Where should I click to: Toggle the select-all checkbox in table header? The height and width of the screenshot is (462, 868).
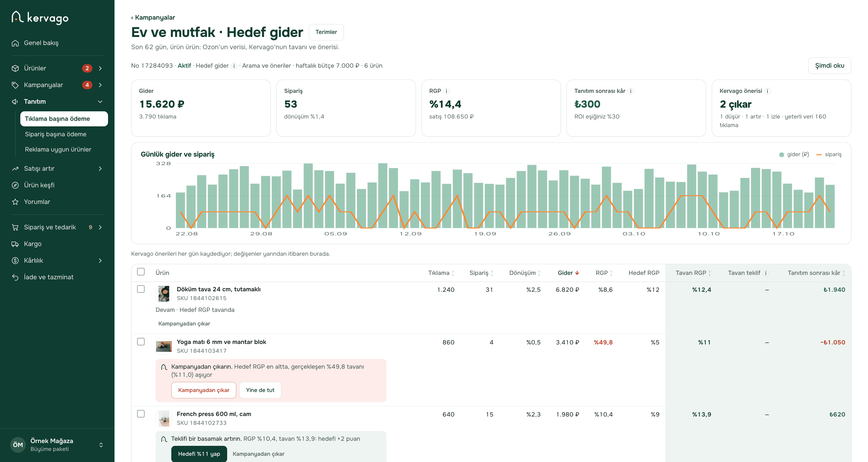point(141,272)
